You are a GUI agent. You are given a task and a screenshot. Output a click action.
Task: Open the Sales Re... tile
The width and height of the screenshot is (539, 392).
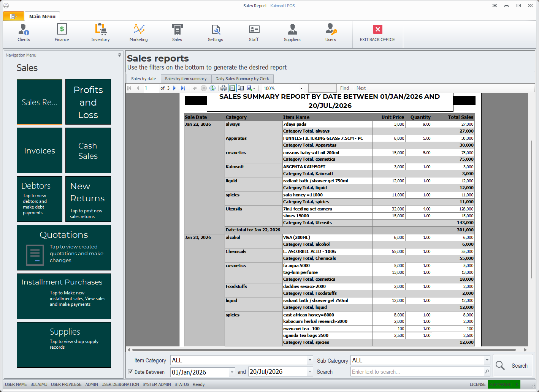40,102
